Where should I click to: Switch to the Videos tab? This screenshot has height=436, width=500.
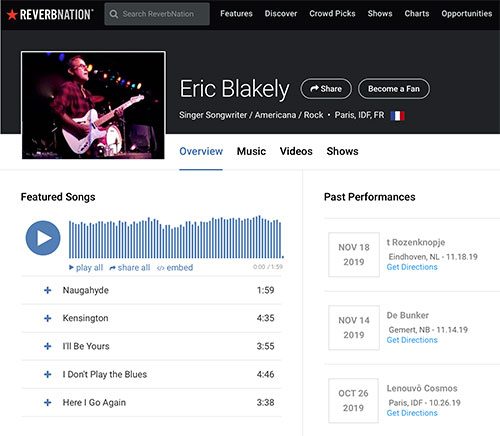click(296, 151)
